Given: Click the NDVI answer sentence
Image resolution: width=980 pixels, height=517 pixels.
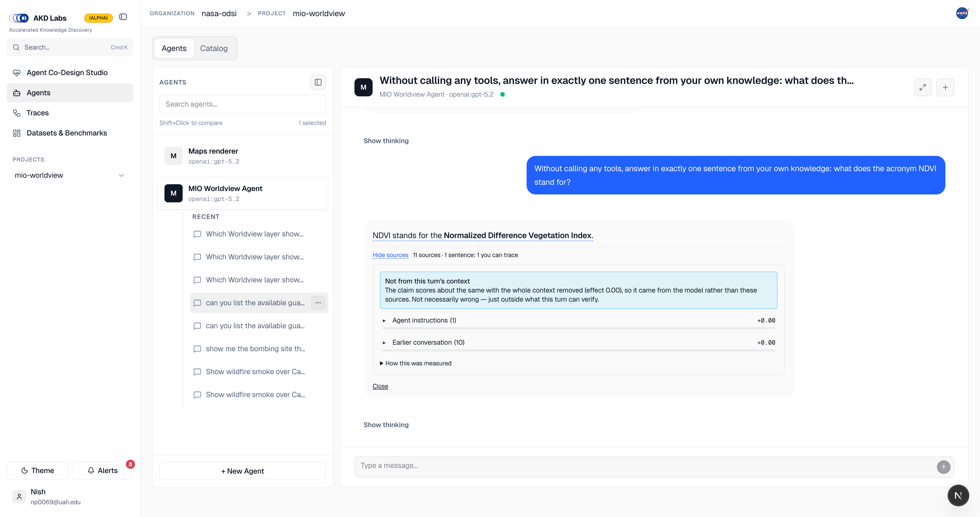Looking at the screenshot, I should click(482, 235).
